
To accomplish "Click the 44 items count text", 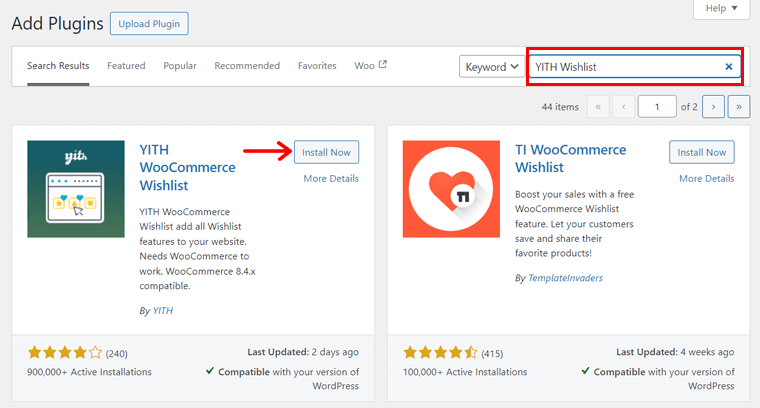I will click(x=560, y=107).
